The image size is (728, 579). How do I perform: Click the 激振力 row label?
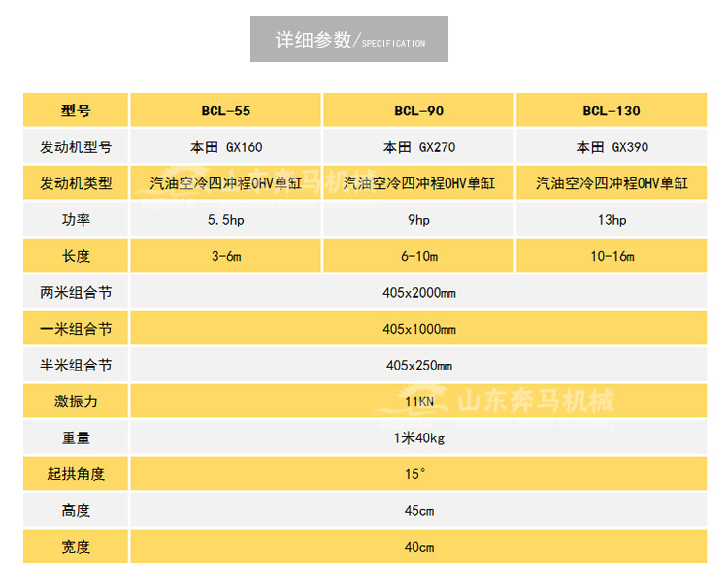[x=76, y=402]
